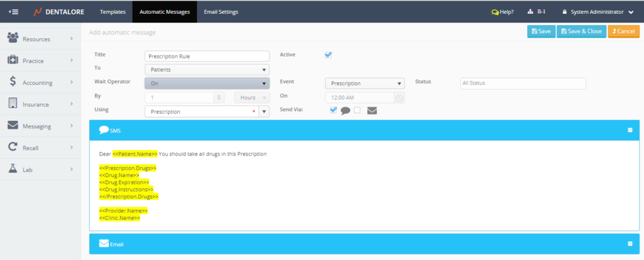Toggle the Active checkbox
Image resolution: width=644 pixels, height=260 pixels.
coord(328,55)
